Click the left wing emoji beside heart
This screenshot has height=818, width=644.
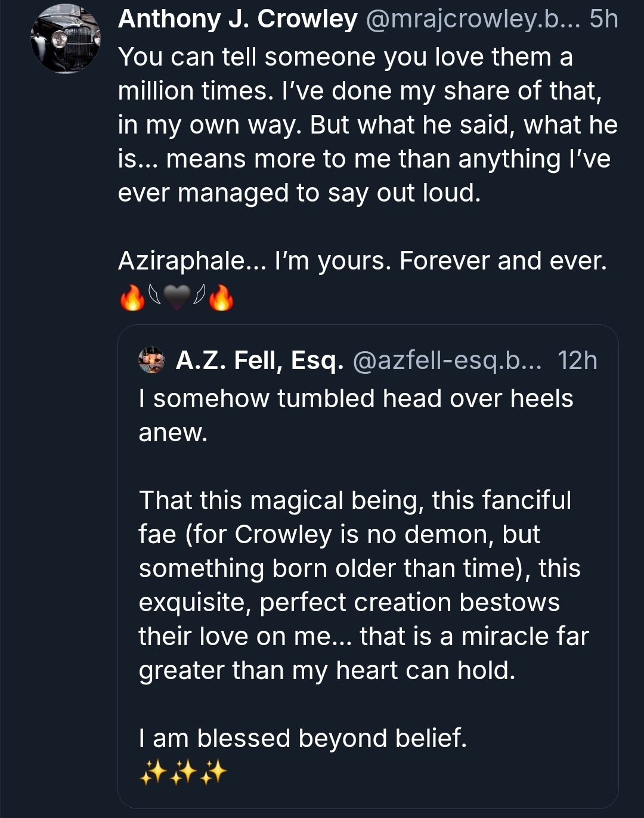154,294
